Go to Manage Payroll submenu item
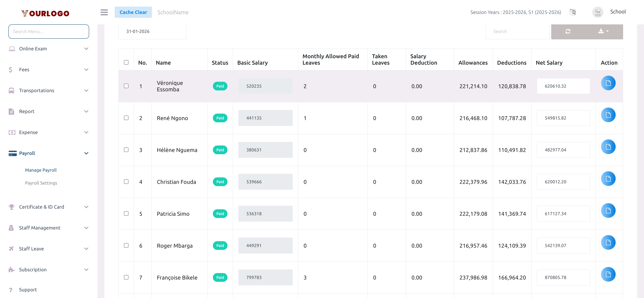This screenshot has height=298, width=644. [x=41, y=170]
